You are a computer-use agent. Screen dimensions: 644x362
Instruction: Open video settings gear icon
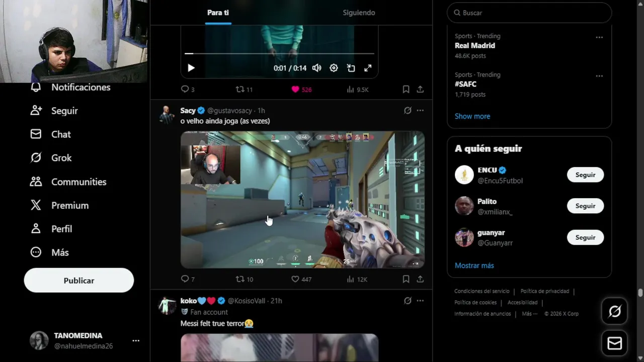click(334, 68)
